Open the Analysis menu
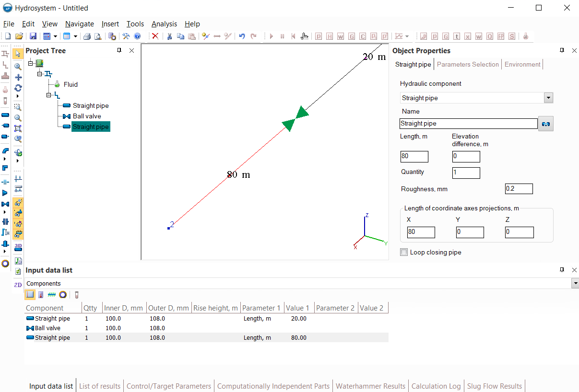The width and height of the screenshot is (579, 392). [x=164, y=24]
